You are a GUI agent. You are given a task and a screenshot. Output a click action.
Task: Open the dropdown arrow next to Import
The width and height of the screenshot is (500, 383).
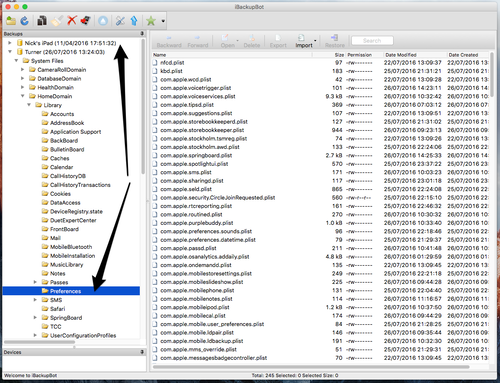315,41
